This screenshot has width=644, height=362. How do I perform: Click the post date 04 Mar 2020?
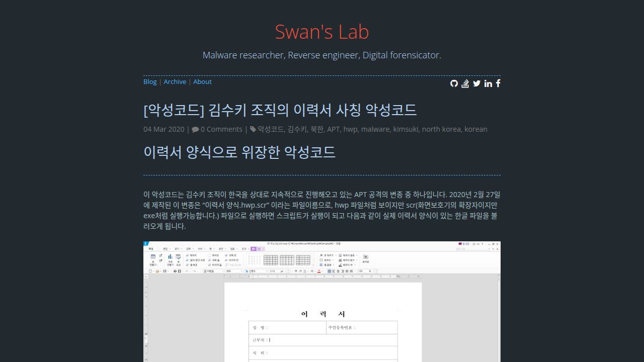164,129
